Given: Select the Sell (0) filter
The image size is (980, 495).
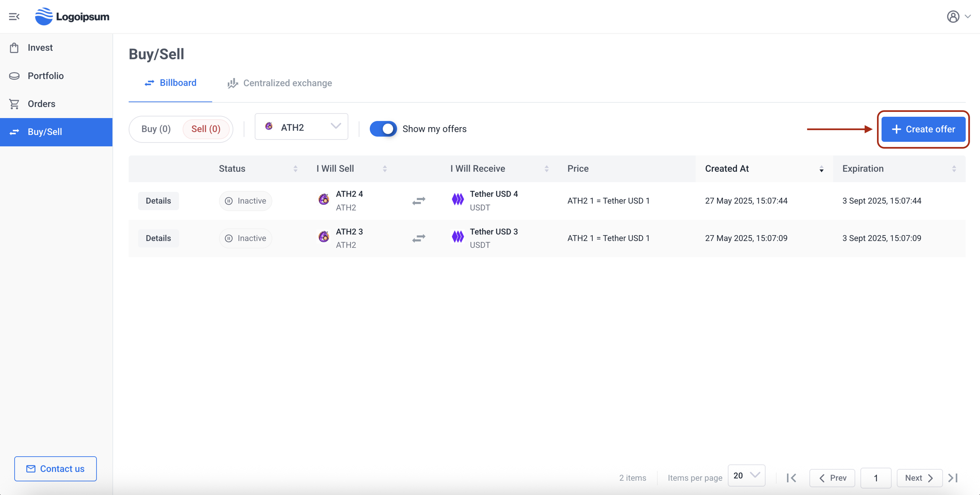Looking at the screenshot, I should point(206,129).
